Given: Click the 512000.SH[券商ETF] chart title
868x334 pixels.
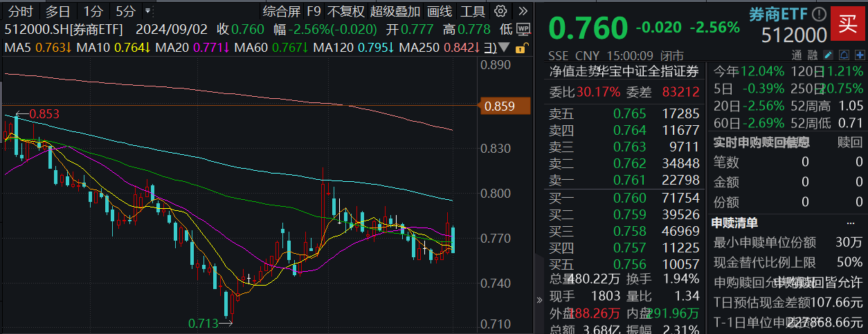Looking at the screenshot, I should click(64, 29).
